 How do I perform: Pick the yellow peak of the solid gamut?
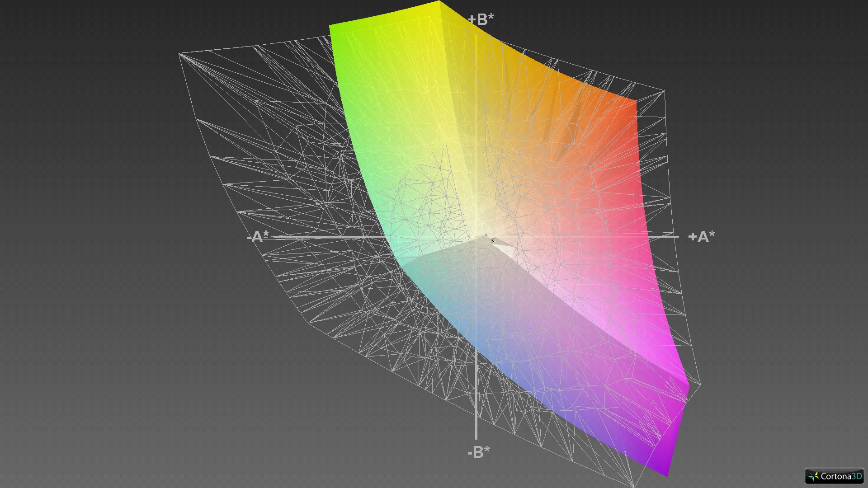coord(439,3)
